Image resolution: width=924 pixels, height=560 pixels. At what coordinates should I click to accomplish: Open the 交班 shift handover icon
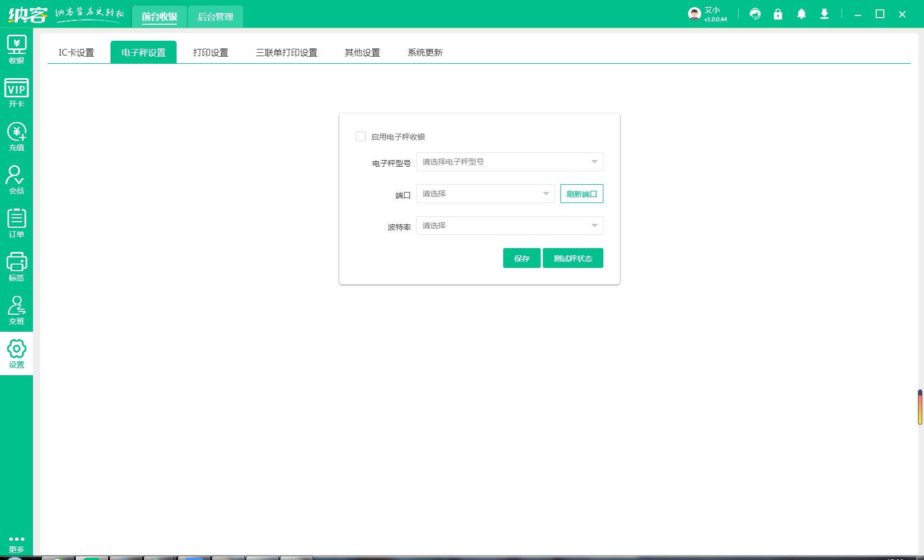coord(16,310)
